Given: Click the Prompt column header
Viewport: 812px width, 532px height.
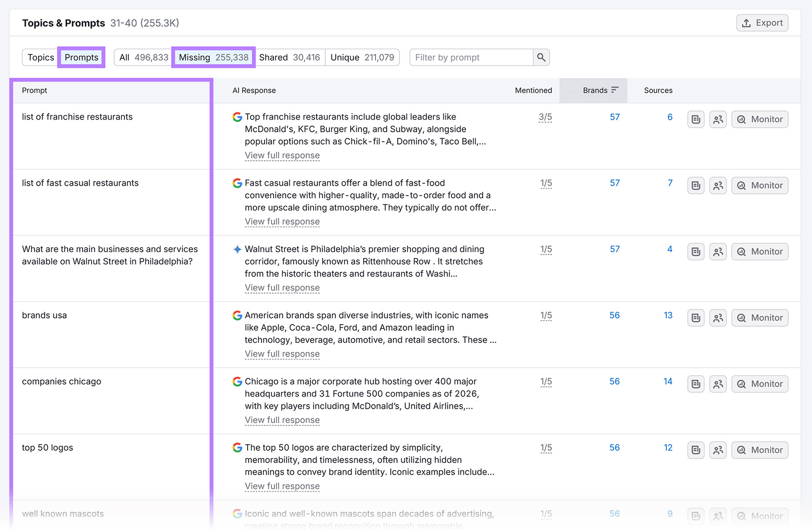Looking at the screenshot, I should click(35, 90).
